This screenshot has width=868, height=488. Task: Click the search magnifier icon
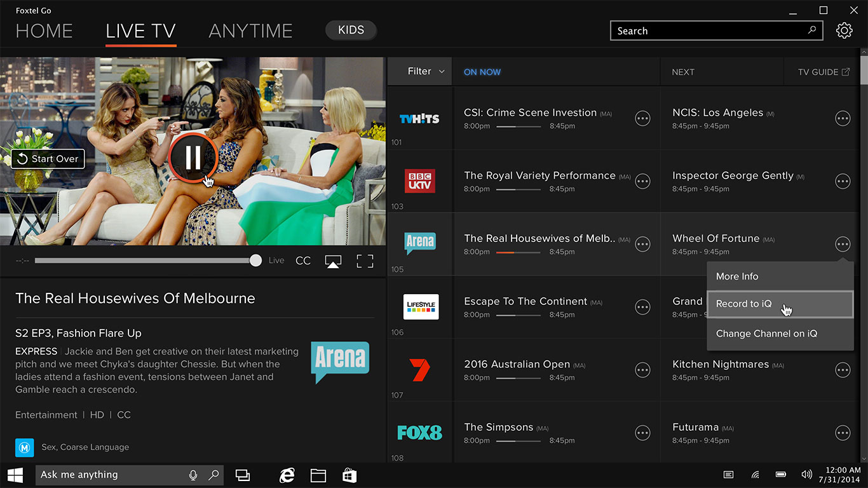tap(812, 30)
